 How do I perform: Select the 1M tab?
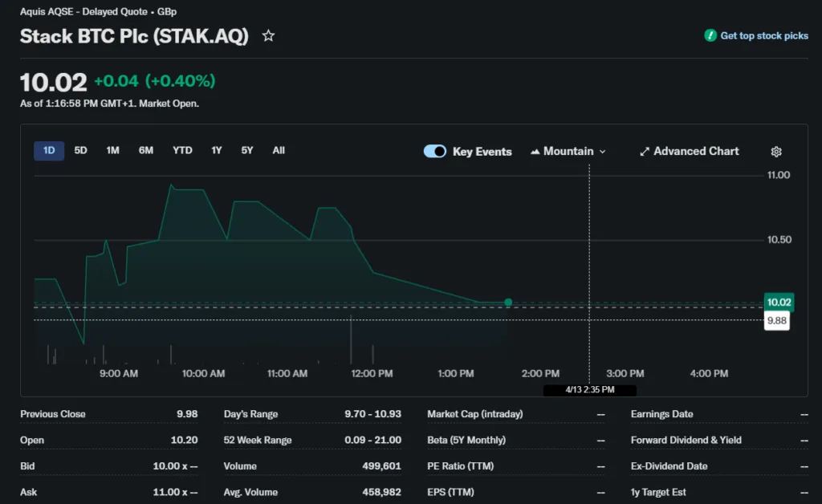112,150
